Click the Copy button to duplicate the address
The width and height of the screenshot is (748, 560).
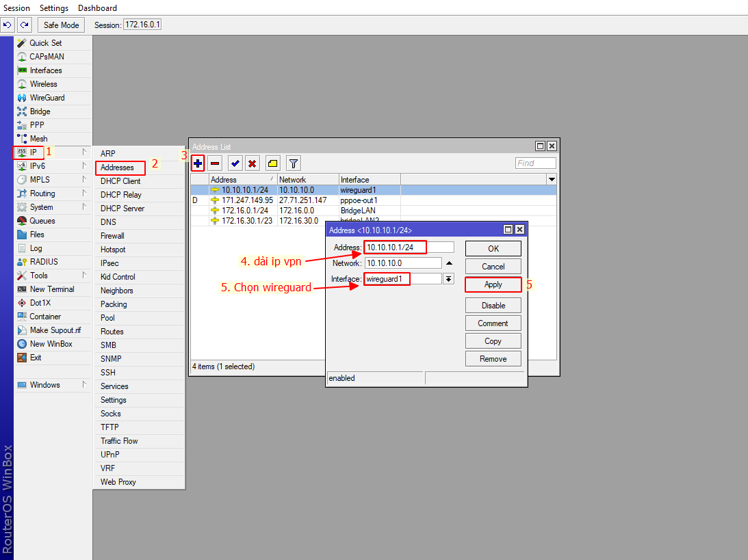tap(493, 341)
